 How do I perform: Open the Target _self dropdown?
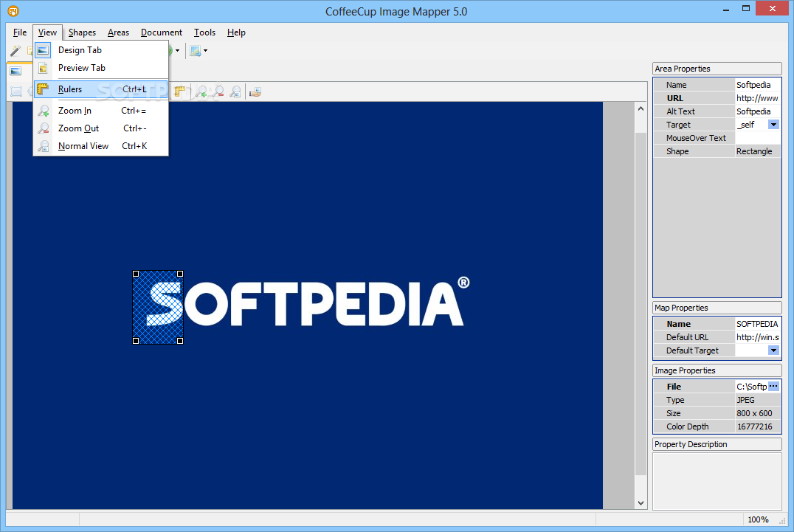tap(773, 125)
